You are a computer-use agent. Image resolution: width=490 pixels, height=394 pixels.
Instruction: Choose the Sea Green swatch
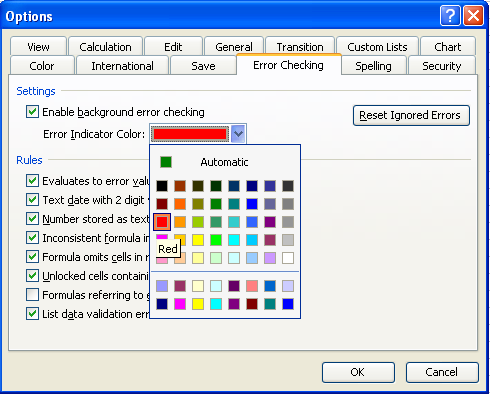216,222
